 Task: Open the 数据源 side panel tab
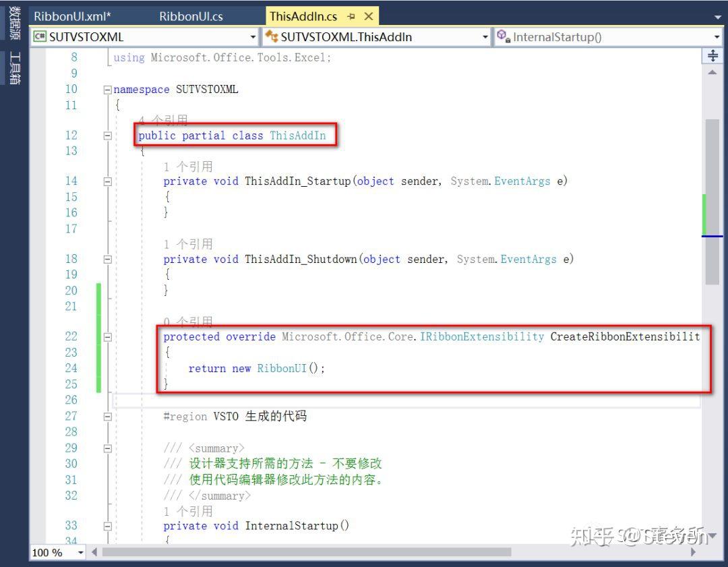click(15, 23)
